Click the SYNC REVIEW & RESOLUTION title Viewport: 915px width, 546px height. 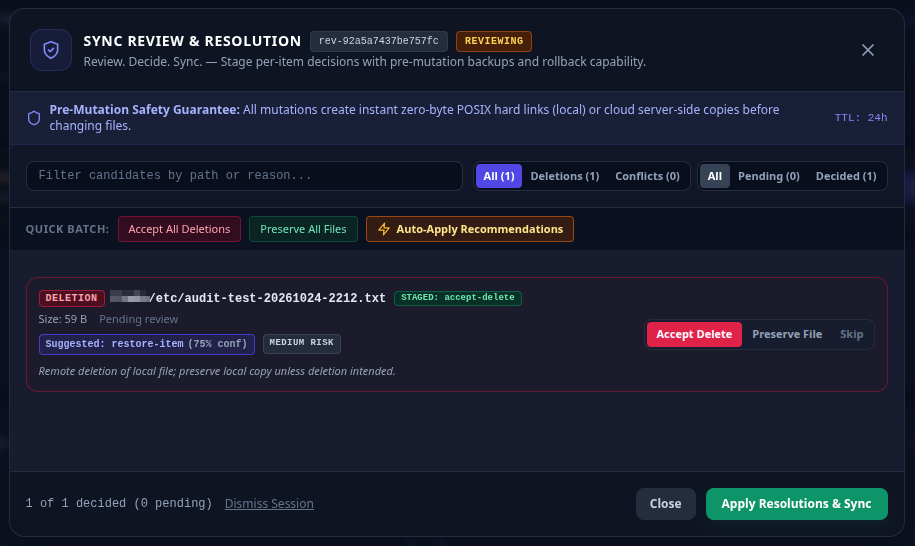pos(192,41)
